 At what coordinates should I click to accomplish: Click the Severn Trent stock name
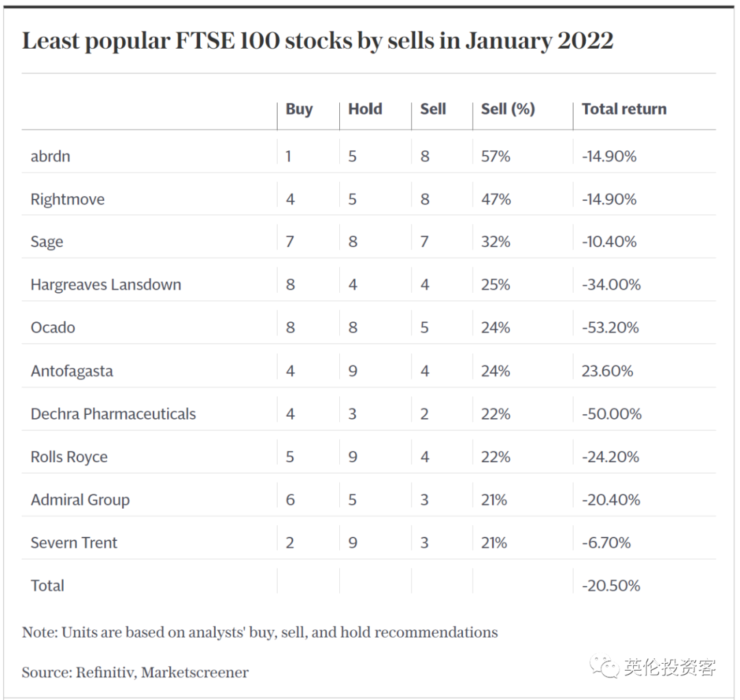tap(74, 542)
